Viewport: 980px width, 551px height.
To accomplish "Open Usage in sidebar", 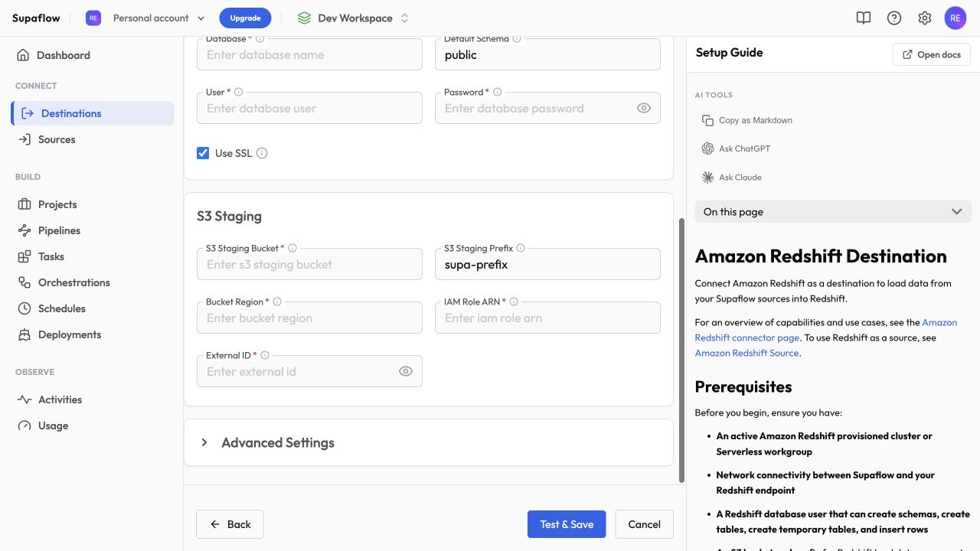I will (x=92, y=425).
